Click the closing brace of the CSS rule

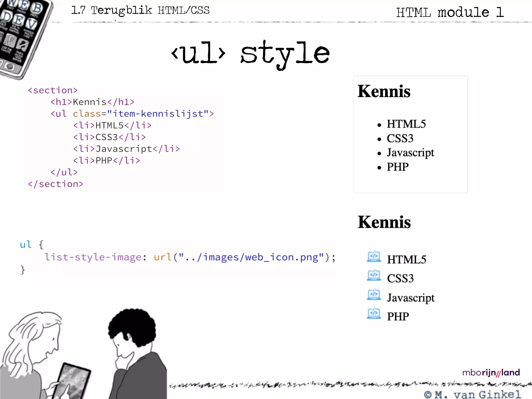click(x=23, y=270)
